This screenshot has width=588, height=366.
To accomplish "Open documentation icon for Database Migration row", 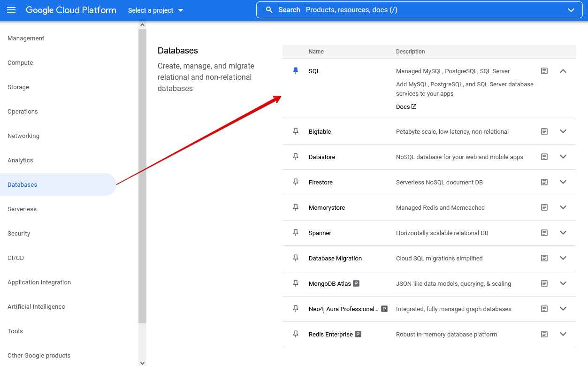I will point(544,258).
